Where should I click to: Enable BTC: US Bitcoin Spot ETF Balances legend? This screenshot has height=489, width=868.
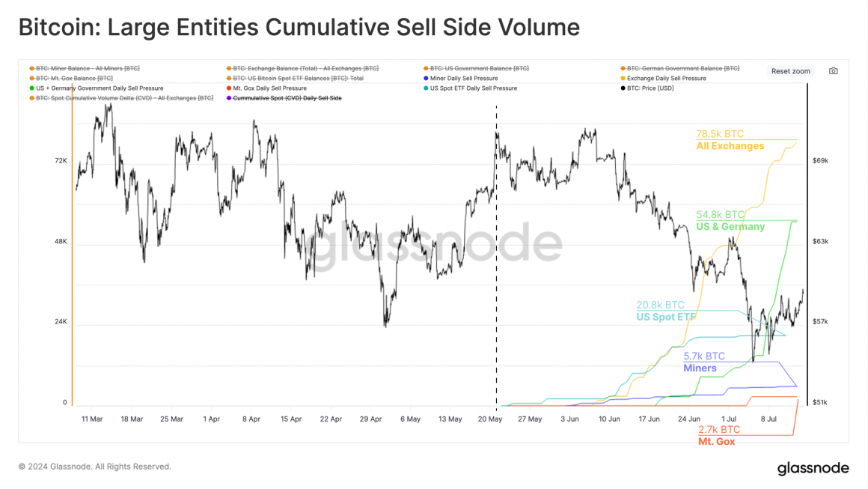coord(295,79)
